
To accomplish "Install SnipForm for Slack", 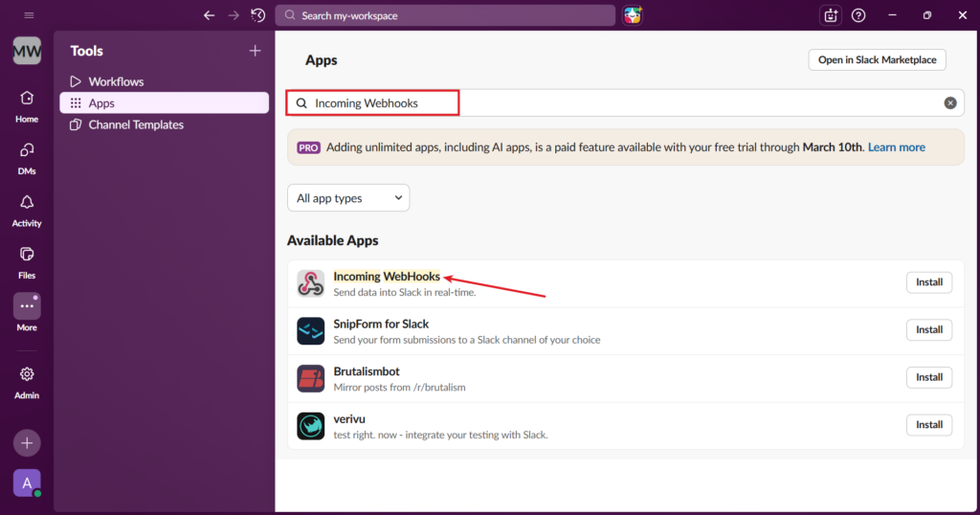I will [928, 330].
